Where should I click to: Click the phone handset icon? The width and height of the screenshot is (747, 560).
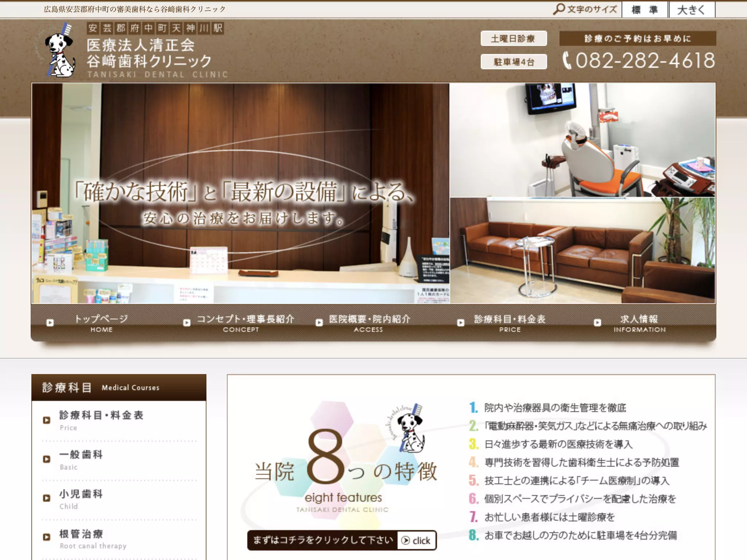point(566,61)
